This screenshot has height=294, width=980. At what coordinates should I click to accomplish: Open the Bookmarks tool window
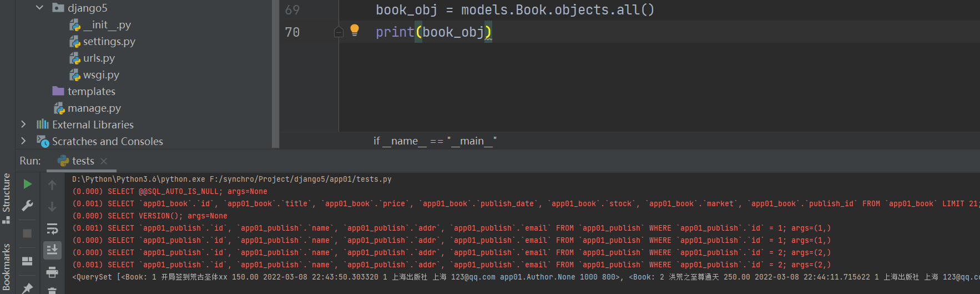[6, 268]
